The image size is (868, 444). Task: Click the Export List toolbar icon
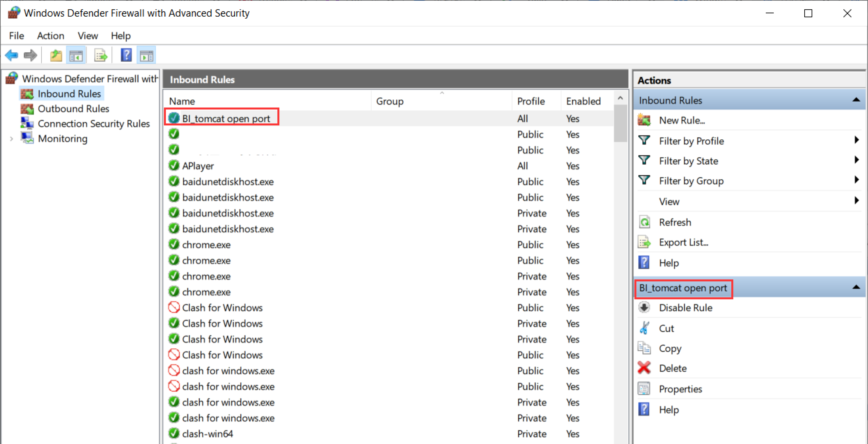100,55
